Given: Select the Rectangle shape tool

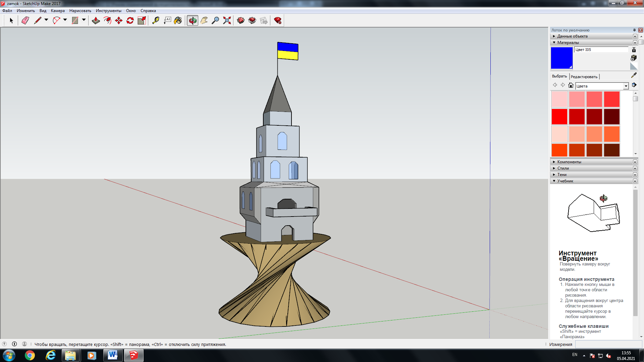Looking at the screenshot, I should pyautogui.click(x=75, y=21).
